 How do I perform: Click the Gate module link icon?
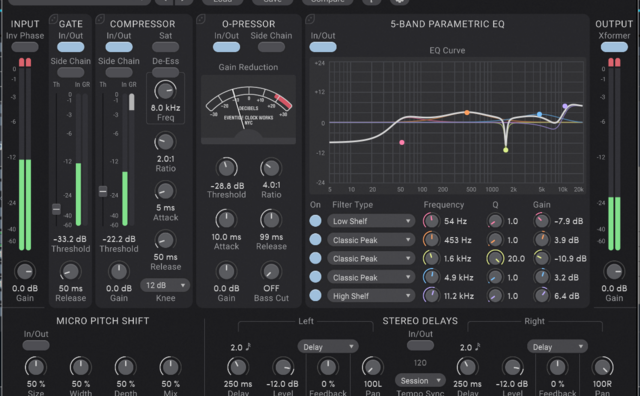(53, 19)
